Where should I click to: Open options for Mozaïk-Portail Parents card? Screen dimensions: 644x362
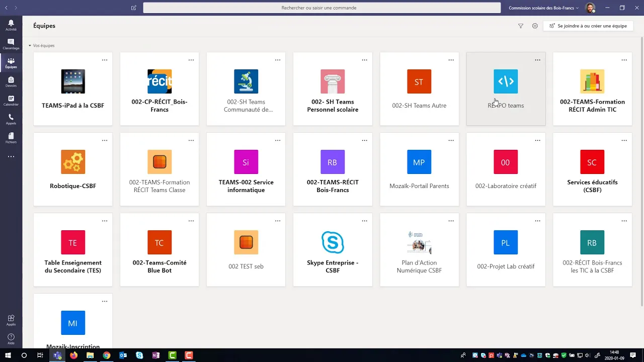[451, 140]
